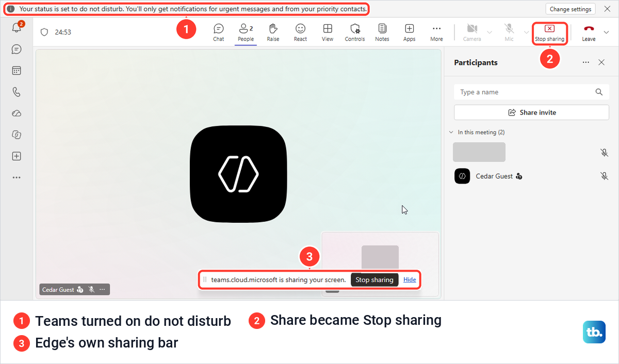The width and height of the screenshot is (619, 364).
Task: Click muted mic icon beside Cedar Guest
Action: 605,176
